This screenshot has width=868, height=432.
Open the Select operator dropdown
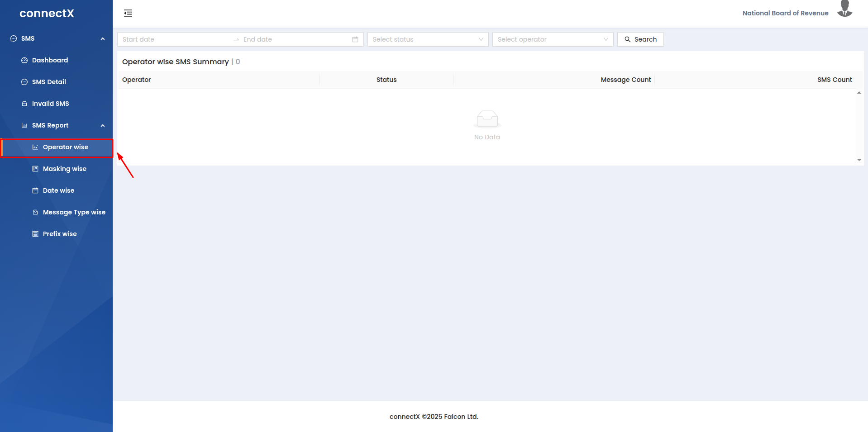553,39
